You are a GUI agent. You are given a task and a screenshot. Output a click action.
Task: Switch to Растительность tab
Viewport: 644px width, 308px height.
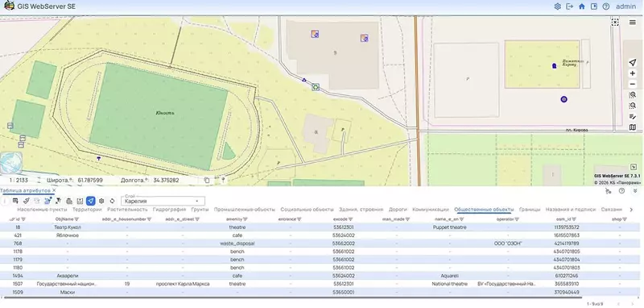(127, 210)
